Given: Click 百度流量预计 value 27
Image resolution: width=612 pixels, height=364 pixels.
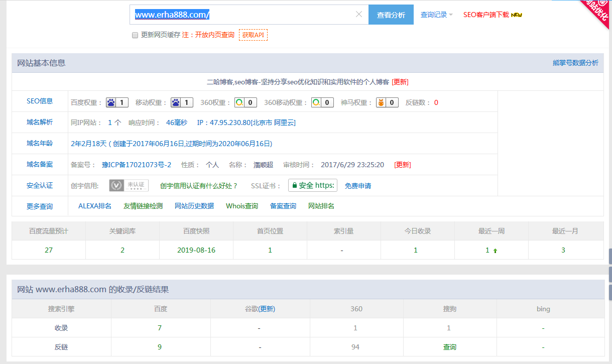Looking at the screenshot, I should [49, 250].
